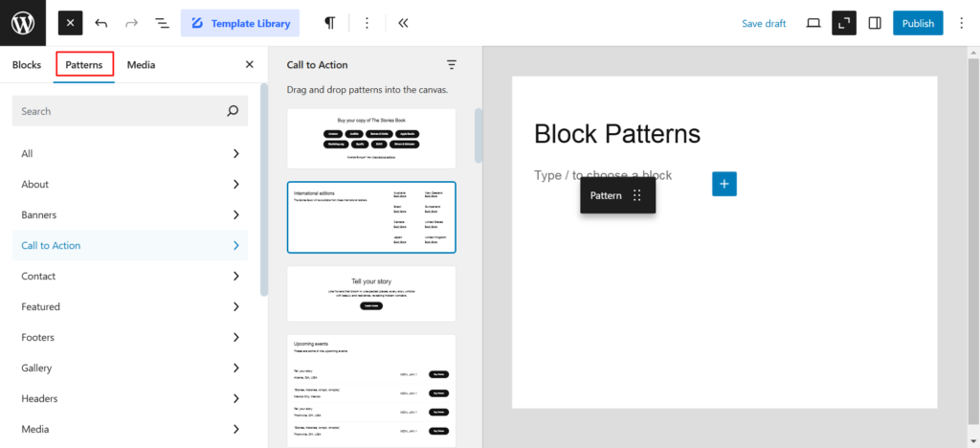Select the Stories Book purchase pattern thumbnail
The image size is (980, 448).
coord(371,139)
